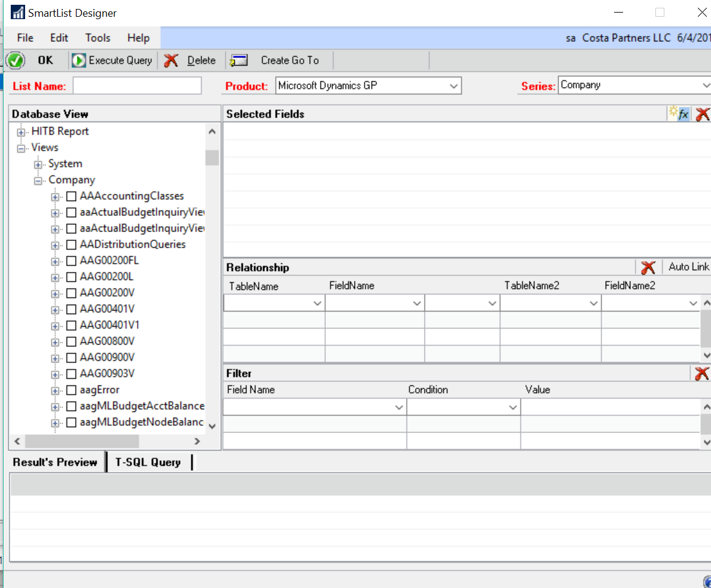Expand the AAAccountingClasses node
Viewport: 711px width, 588px height.
click(55, 197)
